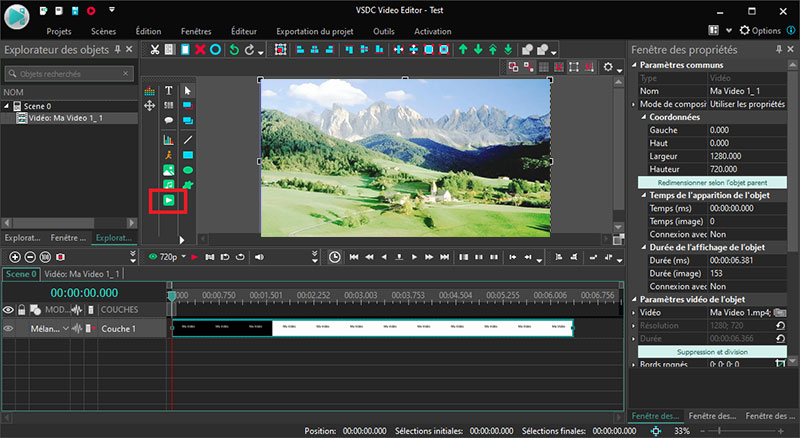This screenshot has width=800, height=438.
Task: Open the Exportation du projet menu
Action: pyautogui.click(x=315, y=31)
